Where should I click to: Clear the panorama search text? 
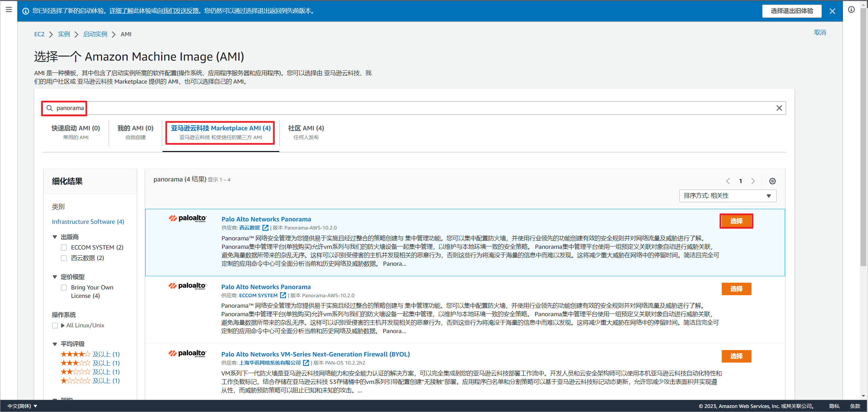coord(779,108)
